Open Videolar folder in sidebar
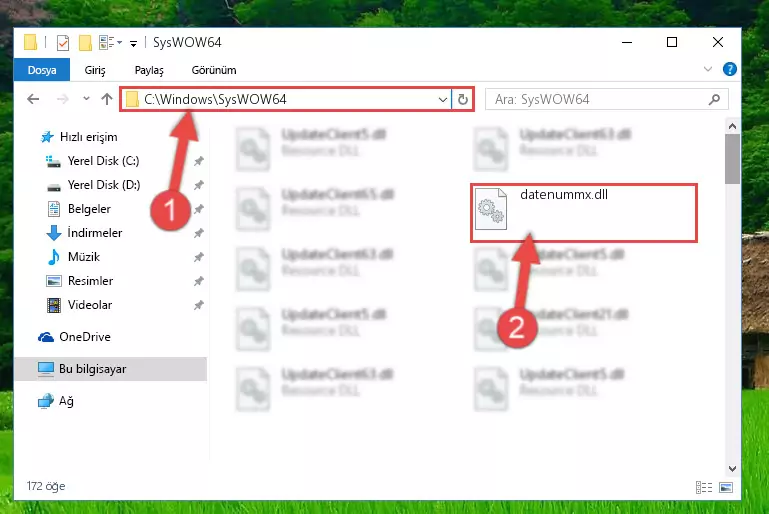 click(90, 305)
